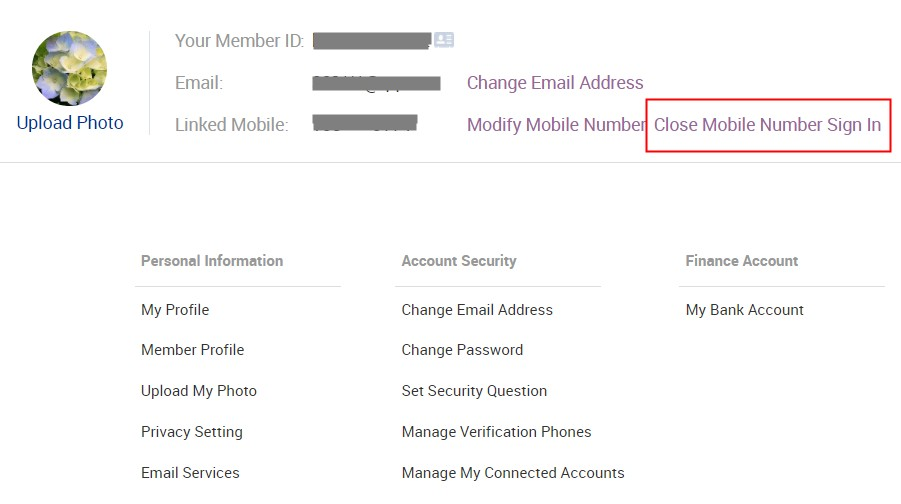
Task: Select Change Email Address under Account Security
Action: pyautogui.click(x=477, y=310)
